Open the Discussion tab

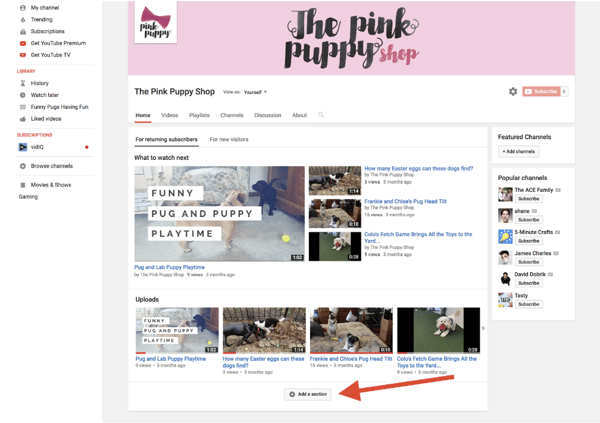pos(267,115)
